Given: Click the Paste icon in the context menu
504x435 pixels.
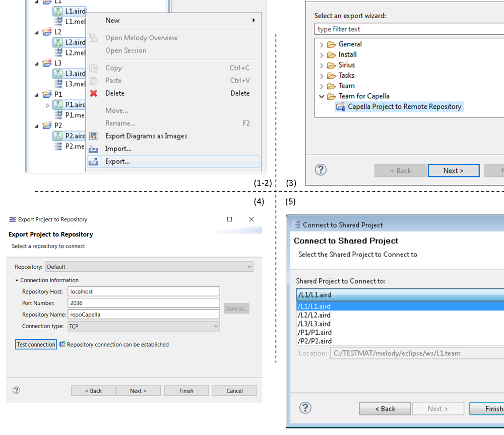Looking at the screenshot, I should [95, 81].
